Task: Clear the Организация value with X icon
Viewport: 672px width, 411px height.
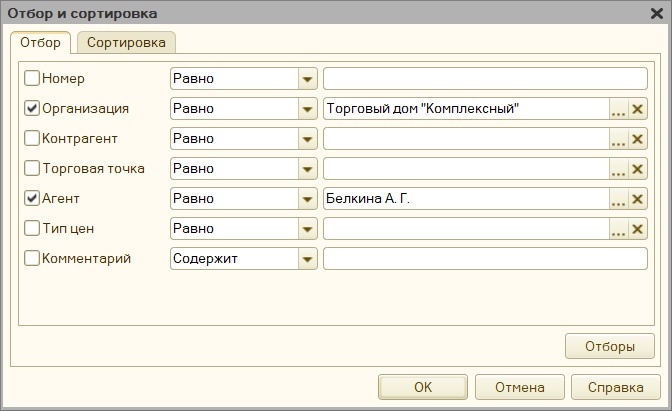Action: click(638, 109)
